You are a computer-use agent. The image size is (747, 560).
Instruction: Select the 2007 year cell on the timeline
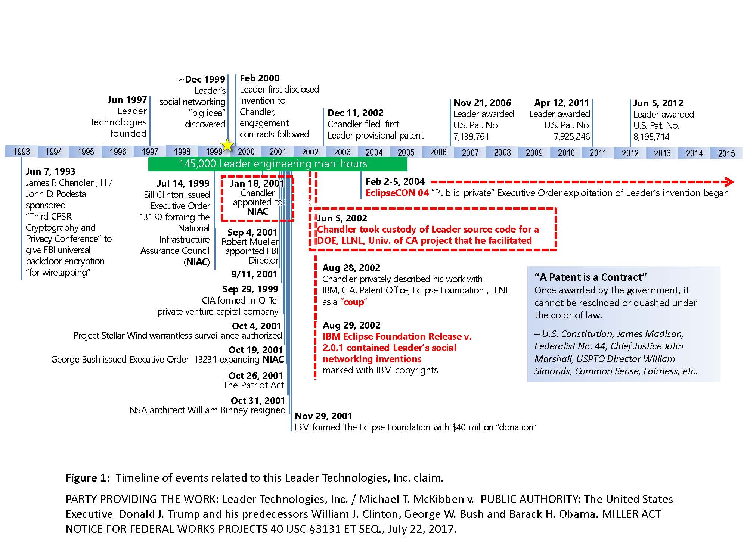[470, 153]
